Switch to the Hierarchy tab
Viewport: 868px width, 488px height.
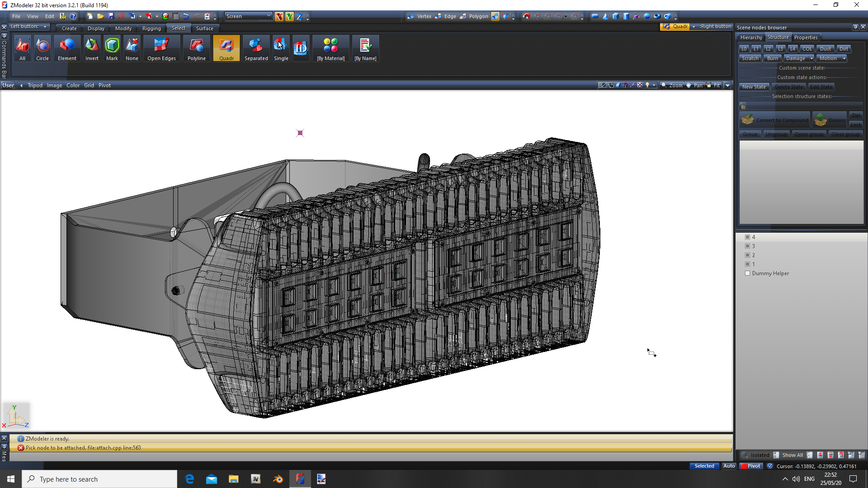coord(751,38)
